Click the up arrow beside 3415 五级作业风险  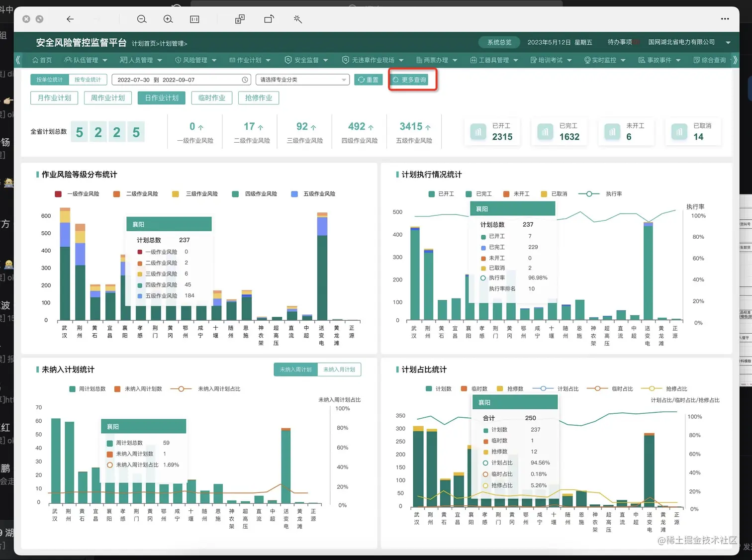(428, 127)
